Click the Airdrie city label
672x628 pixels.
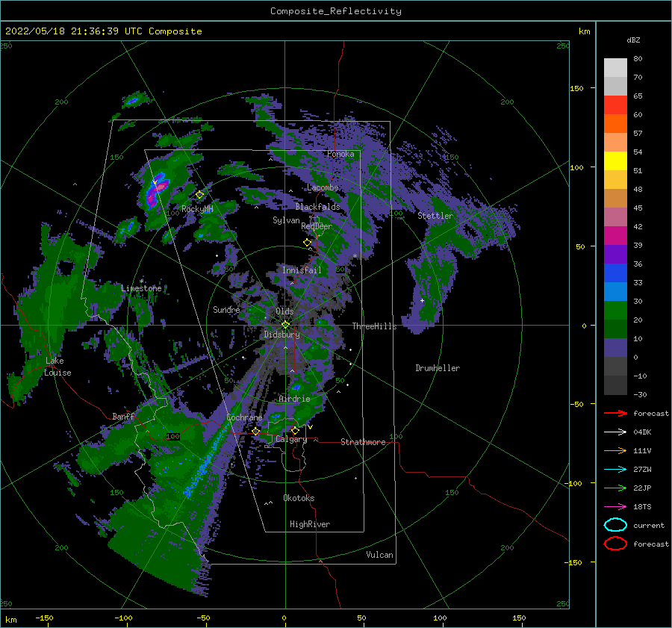tap(294, 399)
